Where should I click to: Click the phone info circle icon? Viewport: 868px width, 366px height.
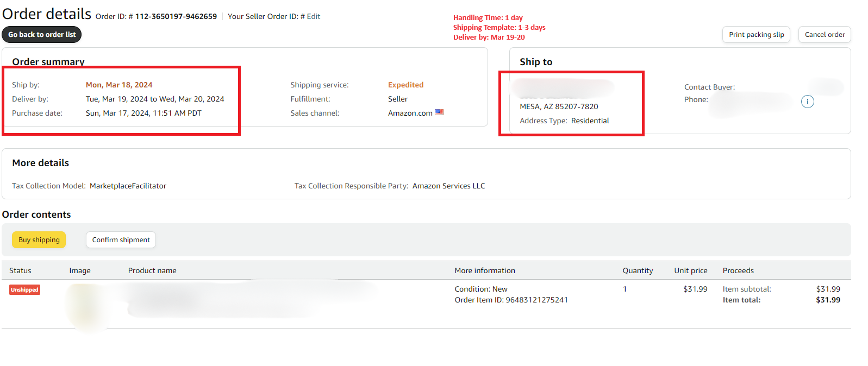pyautogui.click(x=807, y=102)
